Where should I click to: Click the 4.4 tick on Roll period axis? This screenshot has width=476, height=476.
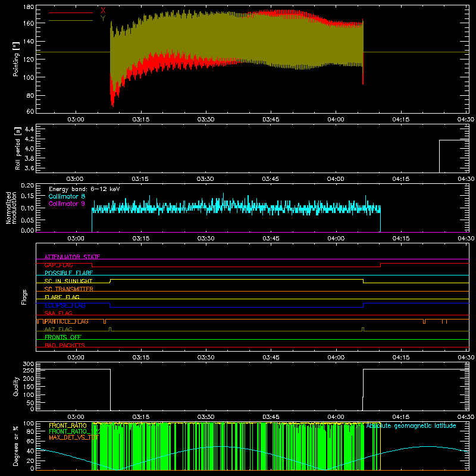point(29,129)
